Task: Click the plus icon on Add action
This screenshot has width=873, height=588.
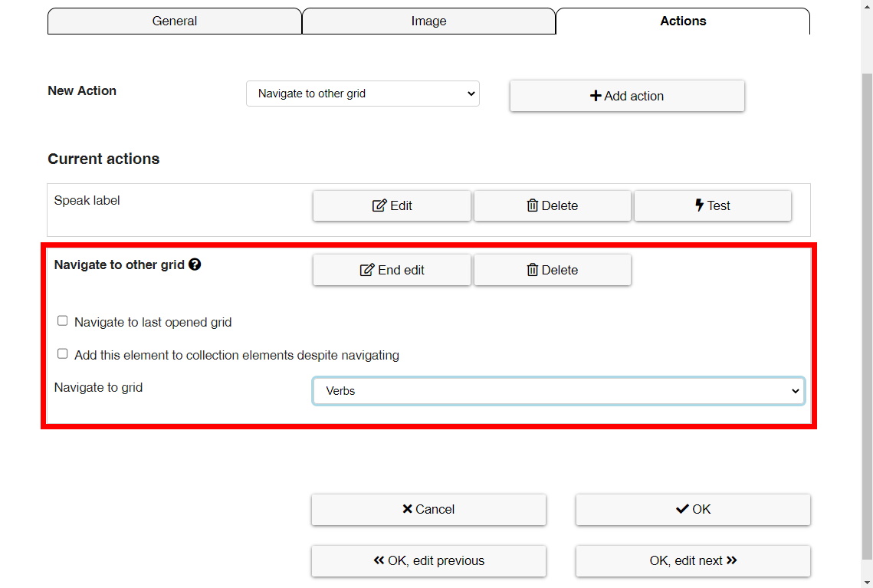Action: click(595, 95)
